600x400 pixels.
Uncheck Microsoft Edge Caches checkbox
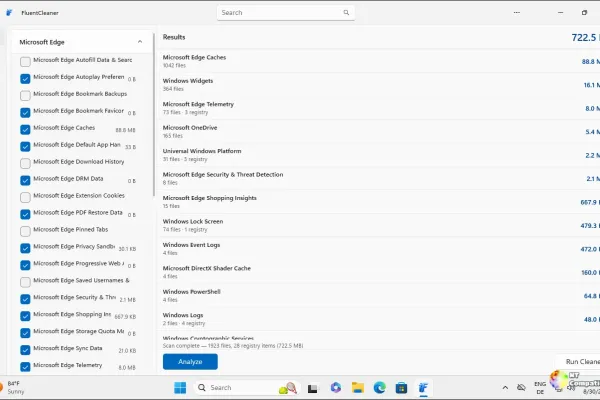pos(25,129)
